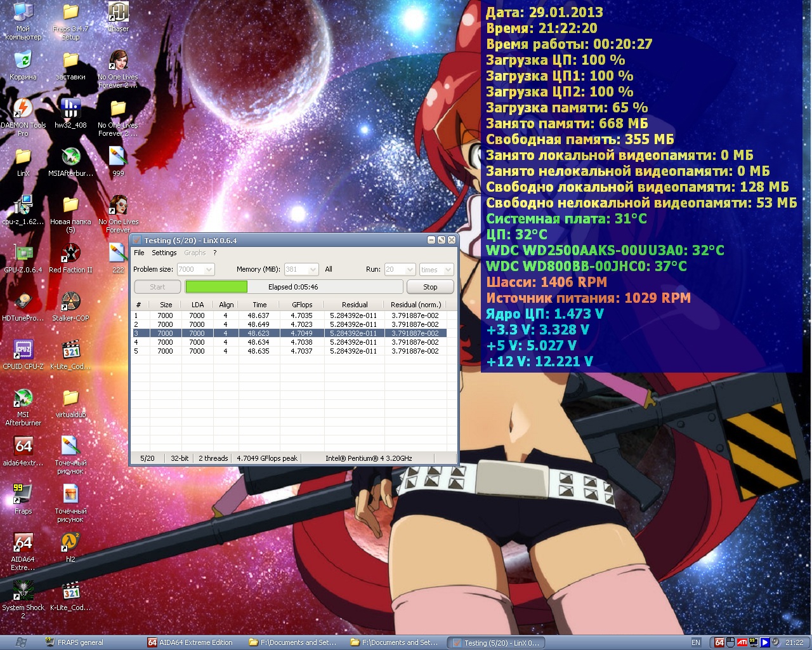Select the 999 image file icon
Image resolution: width=812 pixels, height=650 pixels.
[x=118, y=162]
